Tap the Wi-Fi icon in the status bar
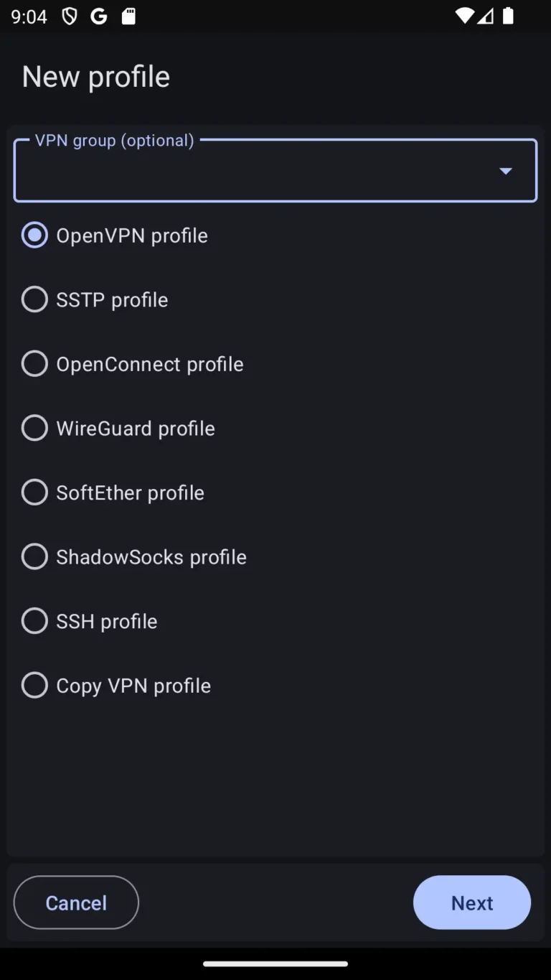 pyautogui.click(x=463, y=16)
